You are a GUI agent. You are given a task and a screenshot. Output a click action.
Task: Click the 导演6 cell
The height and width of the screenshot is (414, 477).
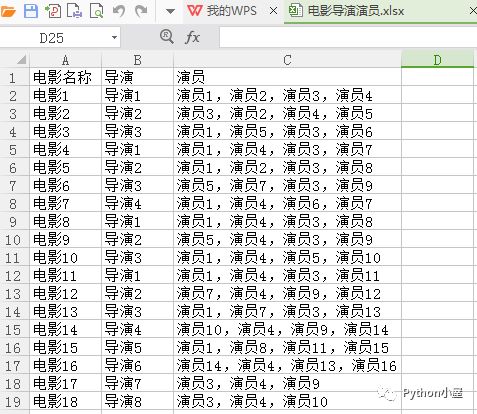point(137,366)
